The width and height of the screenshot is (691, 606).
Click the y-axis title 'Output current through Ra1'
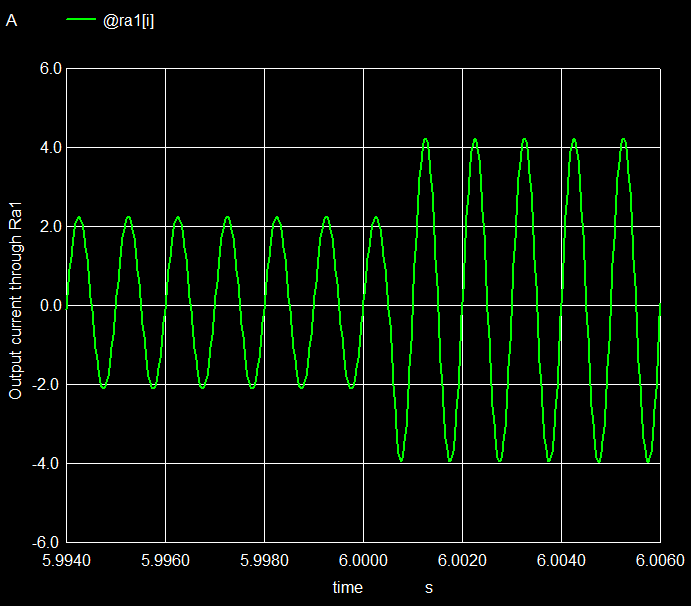tap(15, 301)
